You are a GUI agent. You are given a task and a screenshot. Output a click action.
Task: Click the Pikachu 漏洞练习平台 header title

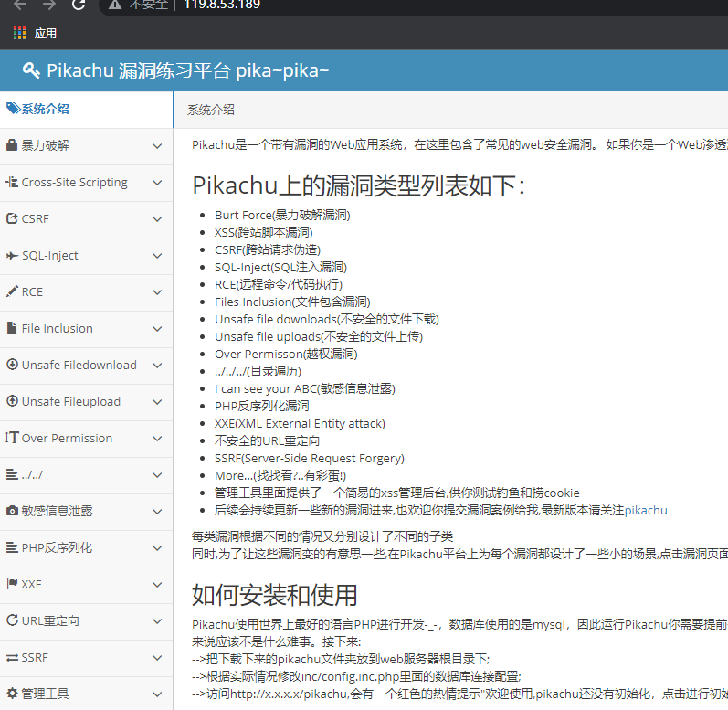(x=187, y=70)
